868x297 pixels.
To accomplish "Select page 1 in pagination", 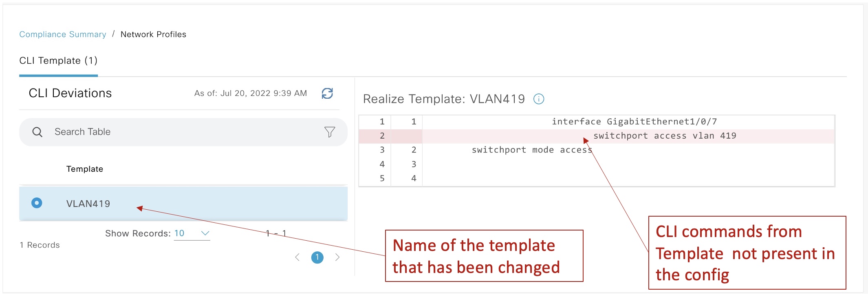I will coord(317,257).
